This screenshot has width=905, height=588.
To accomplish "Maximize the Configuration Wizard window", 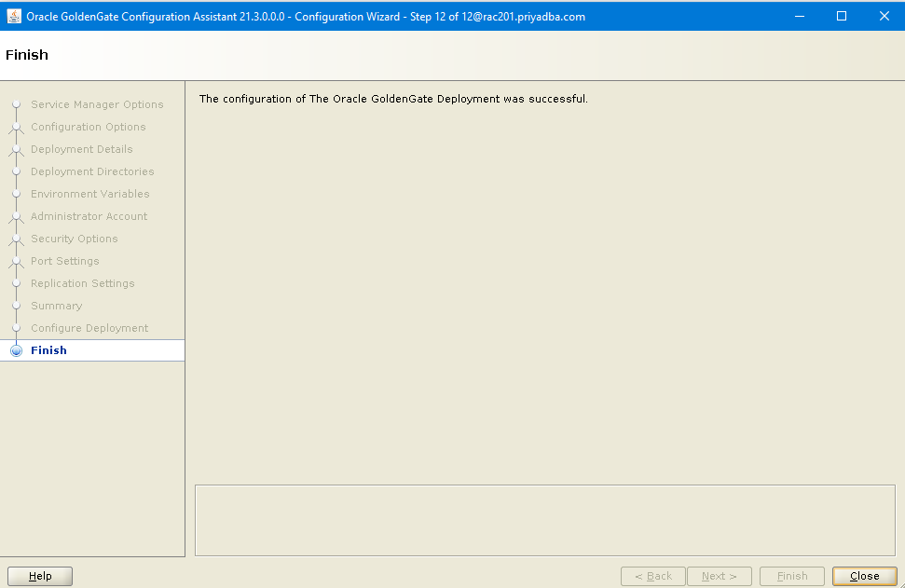I will 842,16.
